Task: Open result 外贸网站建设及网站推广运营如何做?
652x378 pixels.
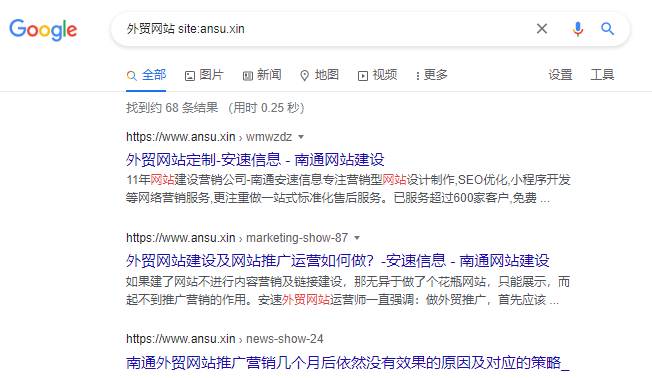Action: coord(338,261)
